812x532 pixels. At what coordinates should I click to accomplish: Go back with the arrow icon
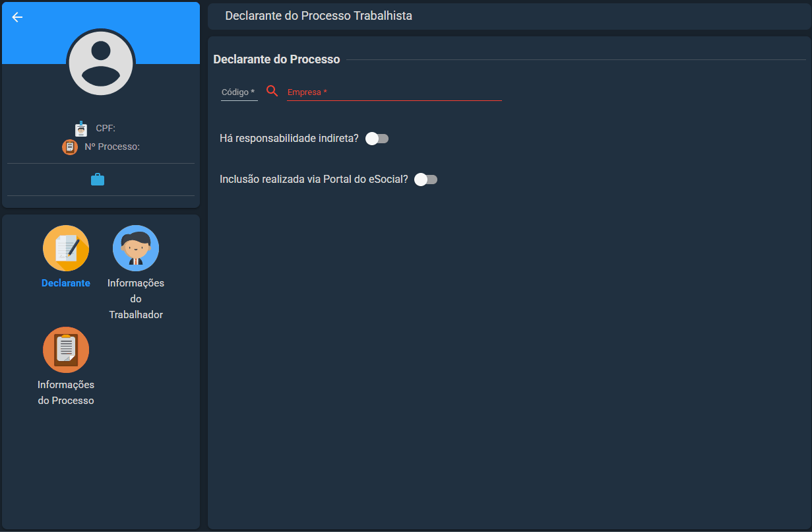pos(17,17)
